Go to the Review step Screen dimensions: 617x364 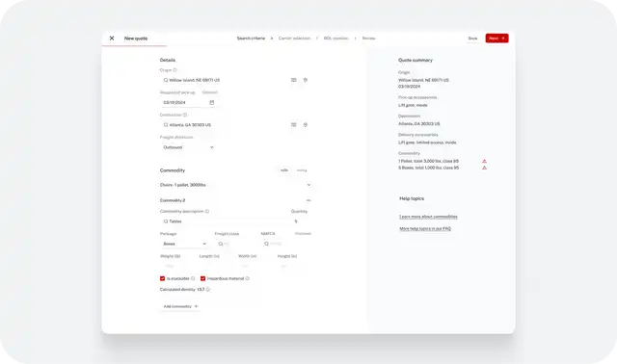[x=368, y=39]
